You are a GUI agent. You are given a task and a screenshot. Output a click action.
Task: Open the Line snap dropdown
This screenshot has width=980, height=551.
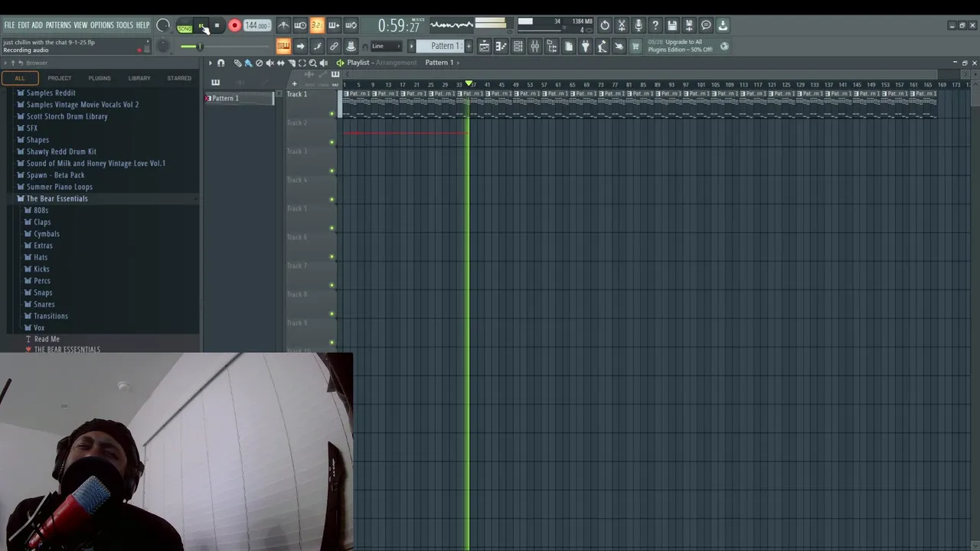coord(385,46)
